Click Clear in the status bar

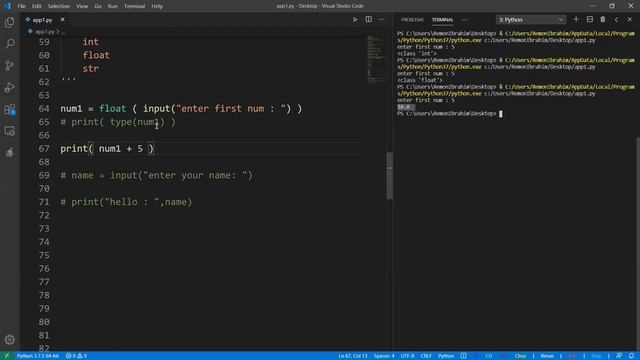pyautogui.click(x=520, y=356)
